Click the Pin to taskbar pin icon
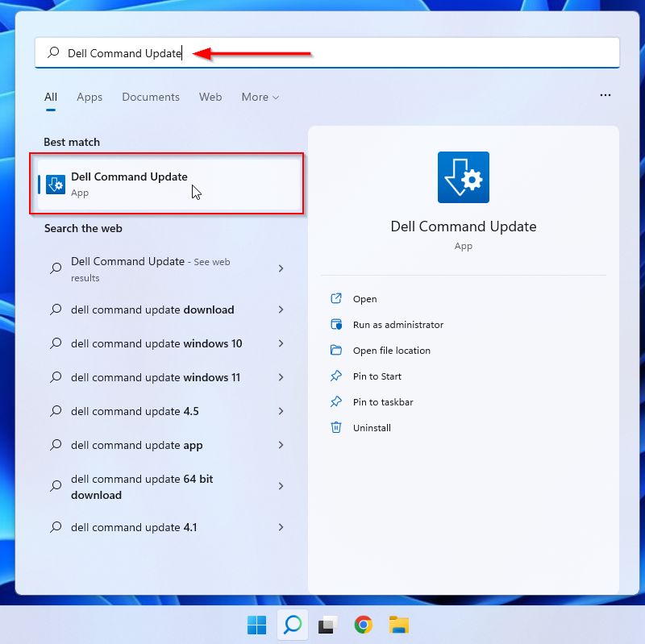This screenshot has width=645, height=644. point(336,401)
